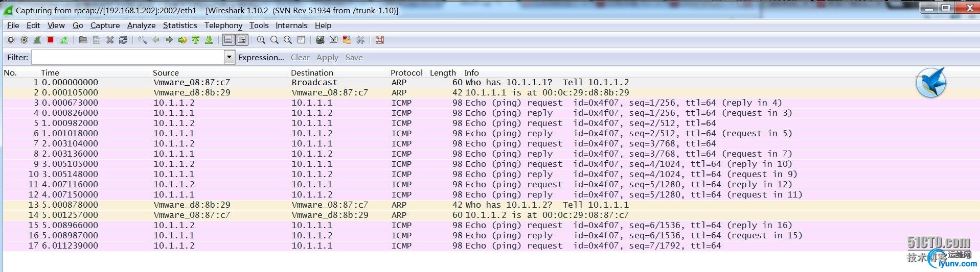Click the Expression... button
The width and height of the screenshot is (980, 272).
[261, 58]
